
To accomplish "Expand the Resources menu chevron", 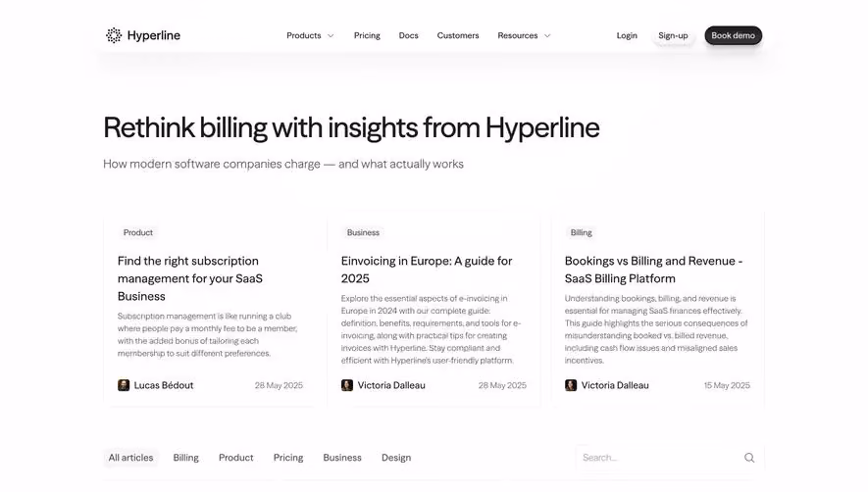I will pyautogui.click(x=547, y=36).
